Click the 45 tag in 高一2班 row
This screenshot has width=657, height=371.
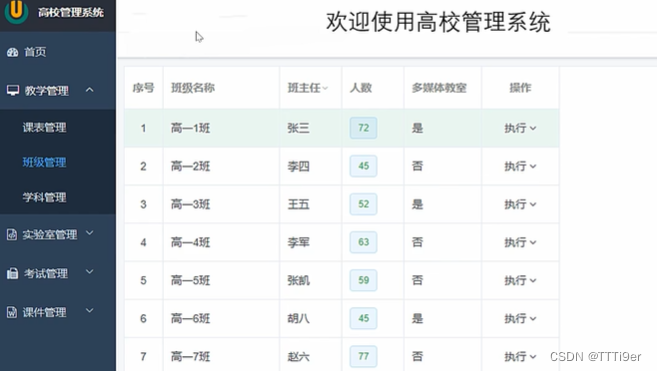pyautogui.click(x=363, y=166)
